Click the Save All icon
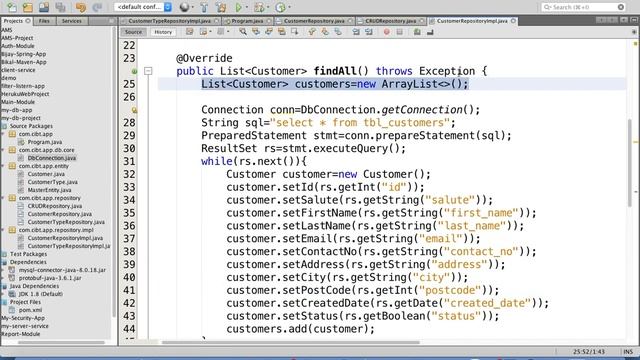640x360 pixels. [x=60, y=7]
